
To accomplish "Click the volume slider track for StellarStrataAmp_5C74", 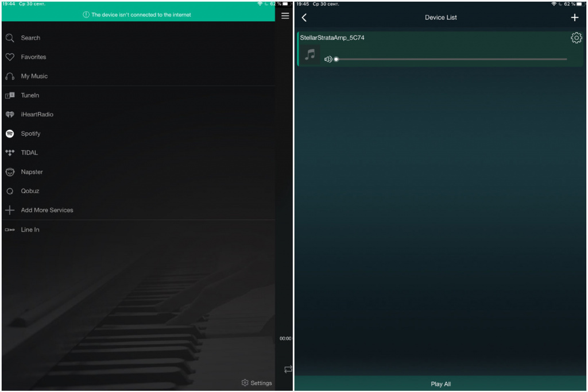I will [451, 59].
